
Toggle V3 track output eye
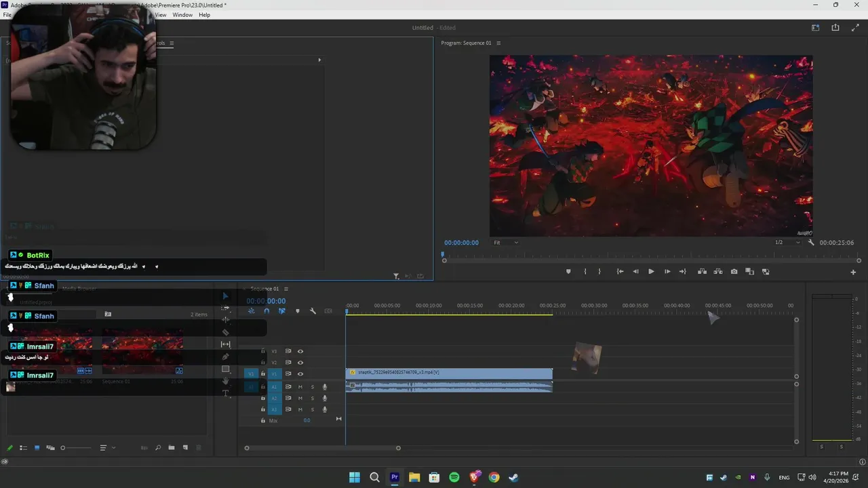tap(300, 351)
